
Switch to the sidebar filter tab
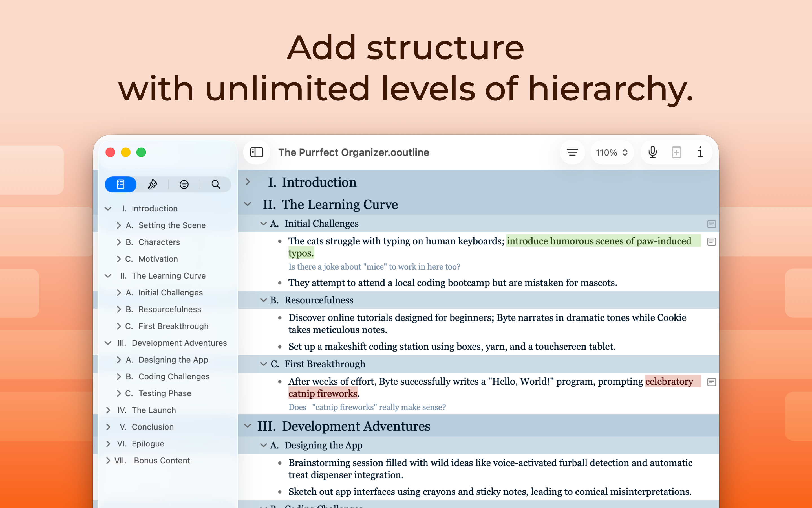(184, 184)
